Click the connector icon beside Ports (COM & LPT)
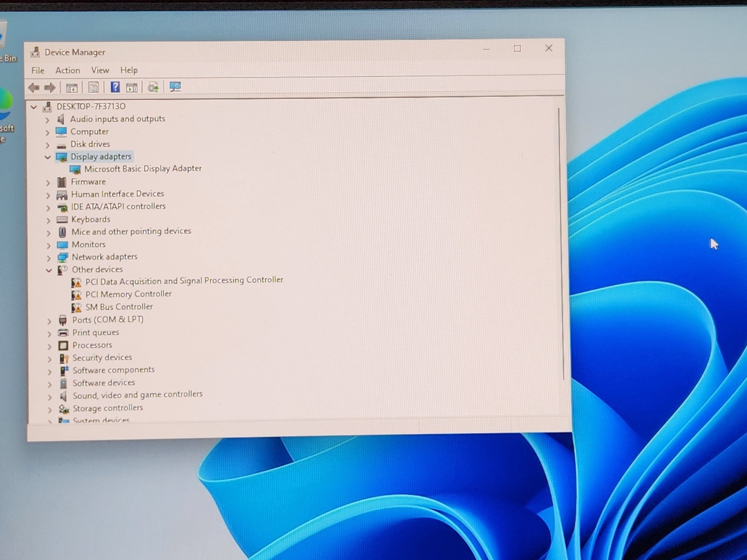Viewport: 747px width, 560px height. (63, 320)
